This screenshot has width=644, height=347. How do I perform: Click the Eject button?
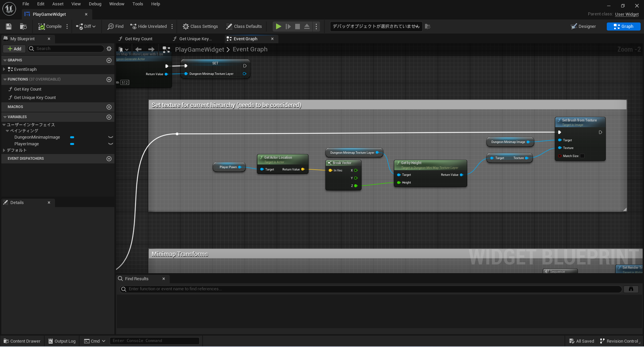[307, 27]
